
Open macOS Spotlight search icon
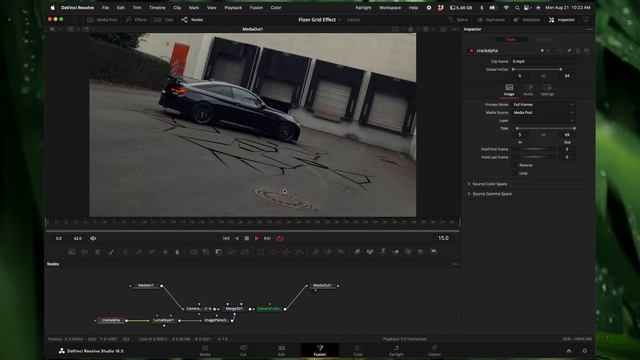pyautogui.click(x=517, y=8)
